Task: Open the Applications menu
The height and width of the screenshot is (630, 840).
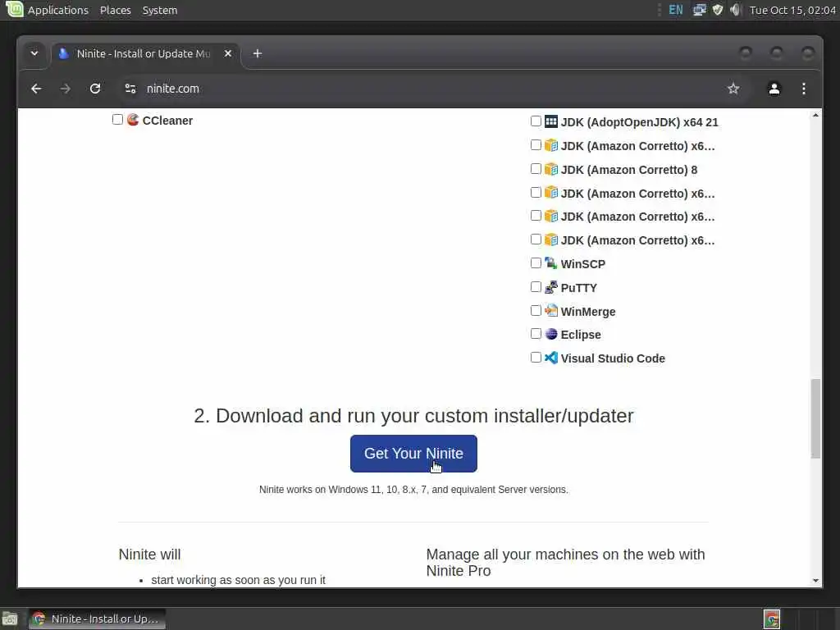Action: (x=58, y=10)
